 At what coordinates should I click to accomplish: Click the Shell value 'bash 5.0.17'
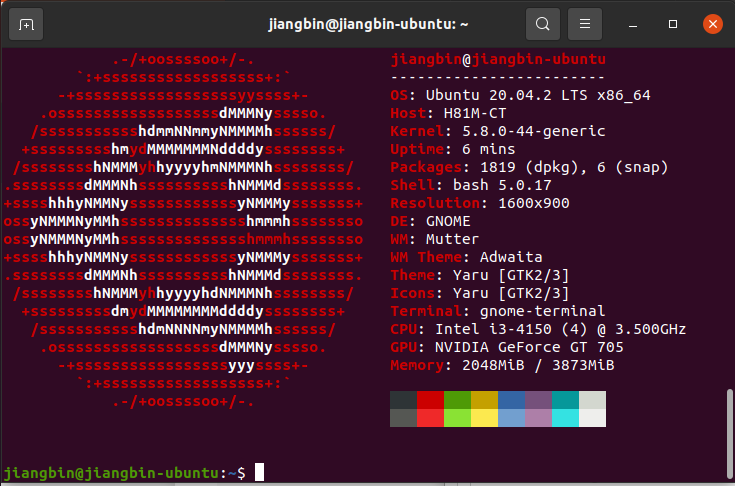point(502,185)
